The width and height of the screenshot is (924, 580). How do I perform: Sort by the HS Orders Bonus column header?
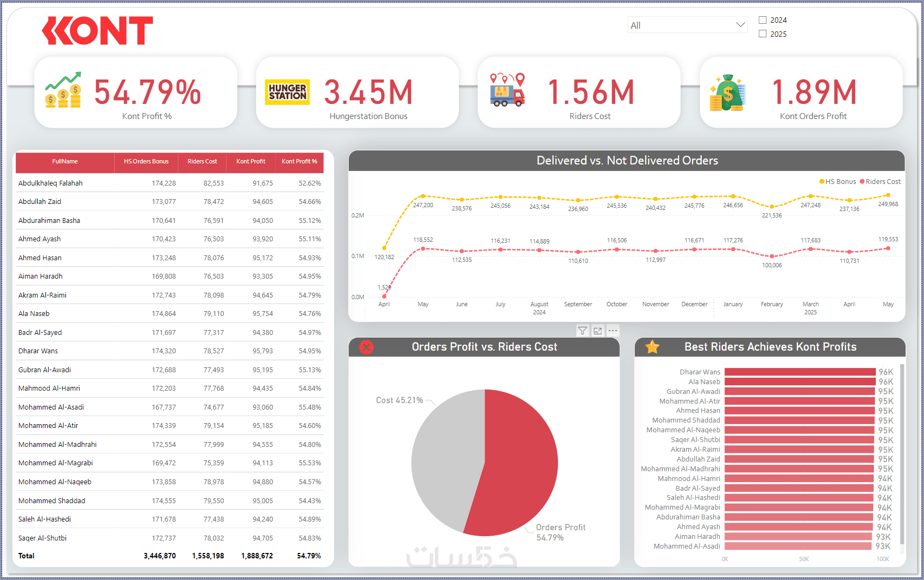pos(146,161)
